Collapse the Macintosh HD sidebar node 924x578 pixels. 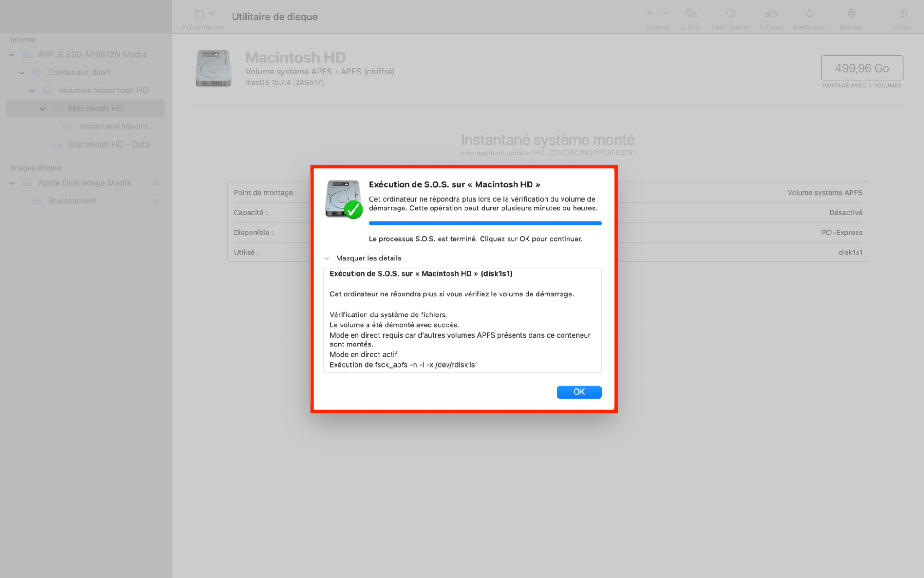[42, 109]
